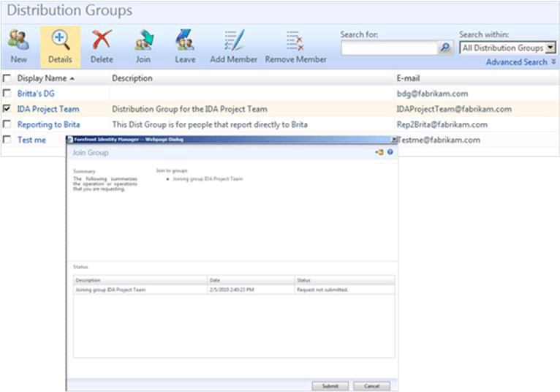
Task: Click the Reporting to Brita description text
Action: (x=210, y=124)
